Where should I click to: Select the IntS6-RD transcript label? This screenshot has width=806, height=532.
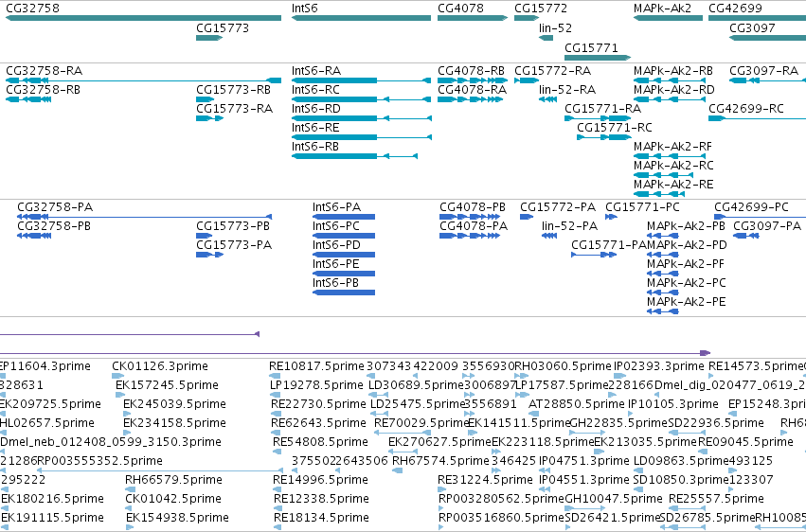pyautogui.click(x=316, y=108)
